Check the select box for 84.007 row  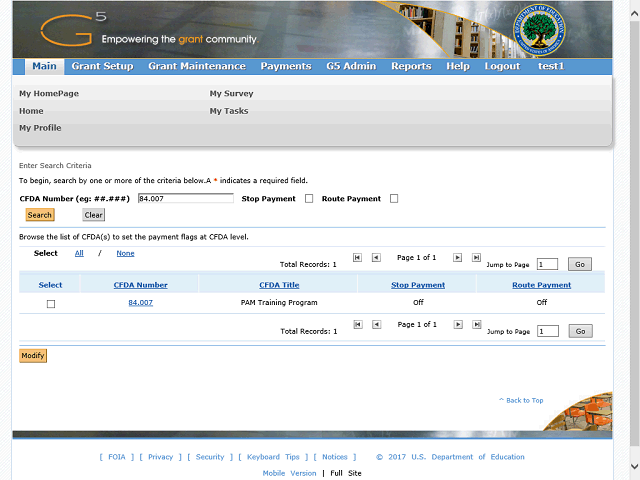coord(51,304)
